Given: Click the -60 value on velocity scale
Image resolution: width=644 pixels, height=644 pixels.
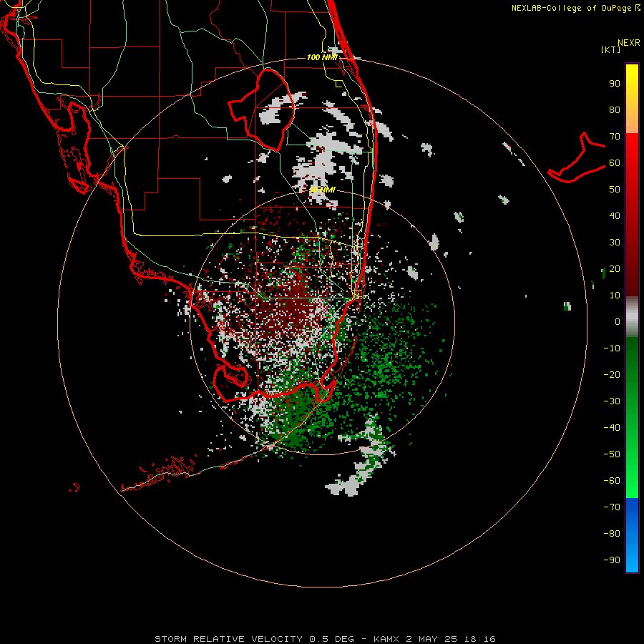Looking at the screenshot, I should (x=612, y=481).
